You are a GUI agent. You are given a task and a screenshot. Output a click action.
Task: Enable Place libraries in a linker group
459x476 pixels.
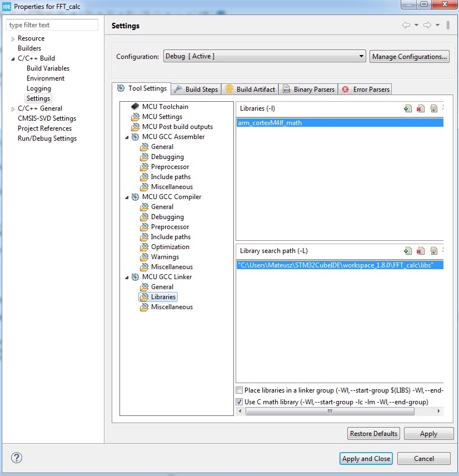click(240, 391)
